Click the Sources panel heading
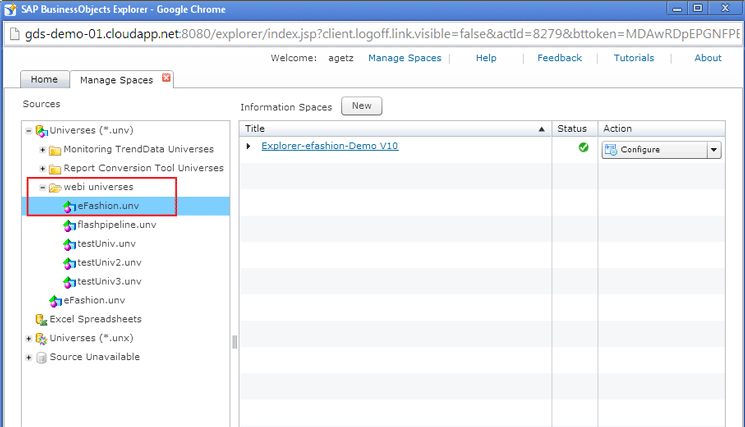745x427 pixels. tap(41, 104)
